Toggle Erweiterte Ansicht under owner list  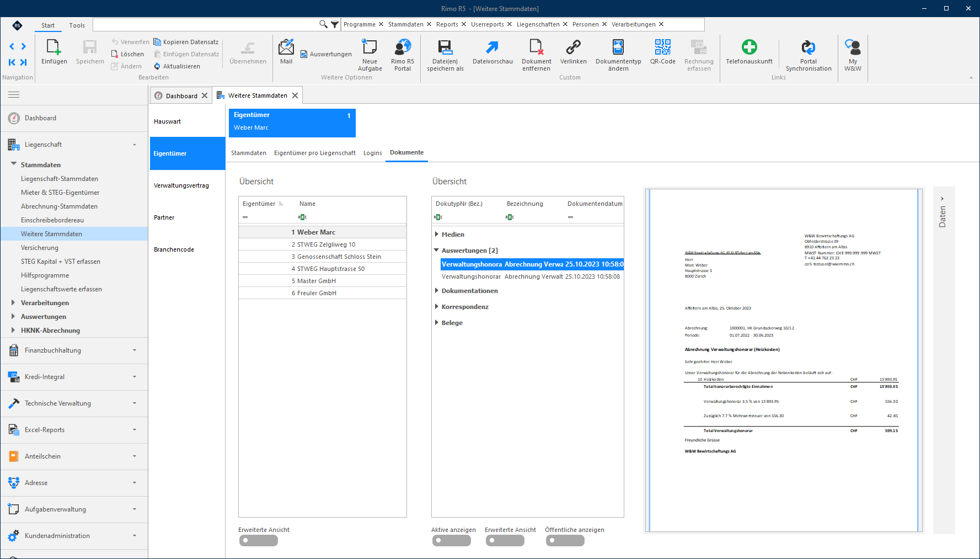click(258, 541)
